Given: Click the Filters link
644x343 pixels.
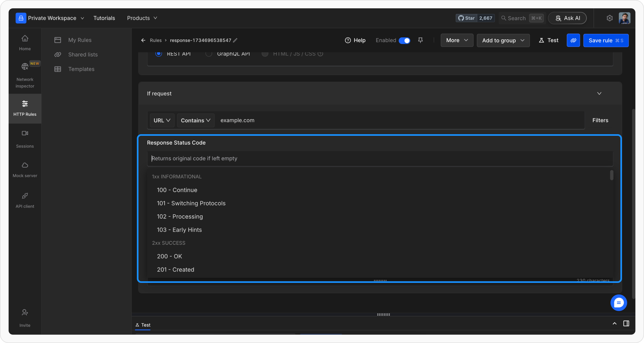Looking at the screenshot, I should (x=600, y=120).
